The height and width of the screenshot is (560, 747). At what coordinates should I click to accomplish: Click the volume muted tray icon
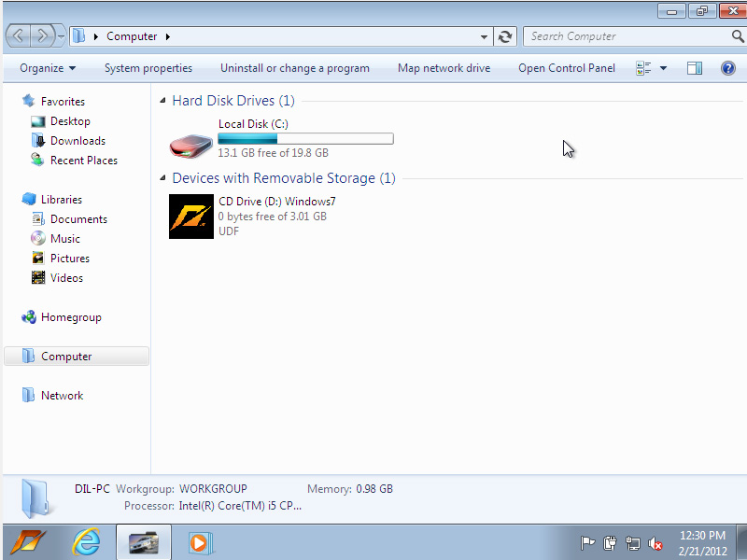pyautogui.click(x=655, y=543)
